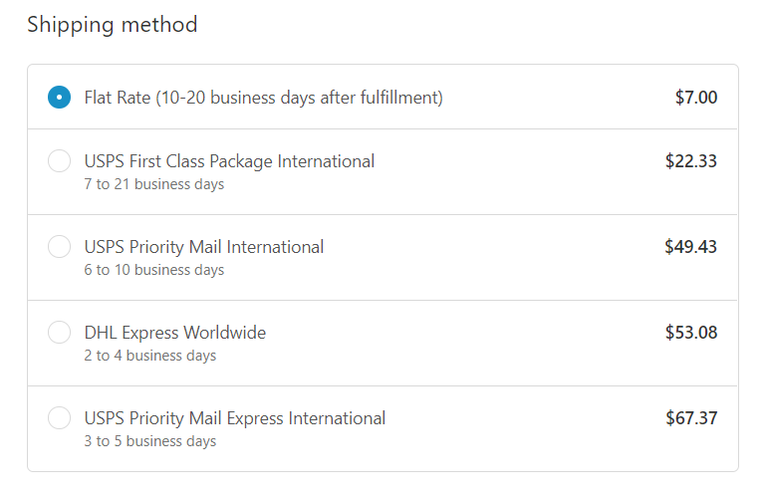Click the Flat Rate option label text

coord(263,97)
